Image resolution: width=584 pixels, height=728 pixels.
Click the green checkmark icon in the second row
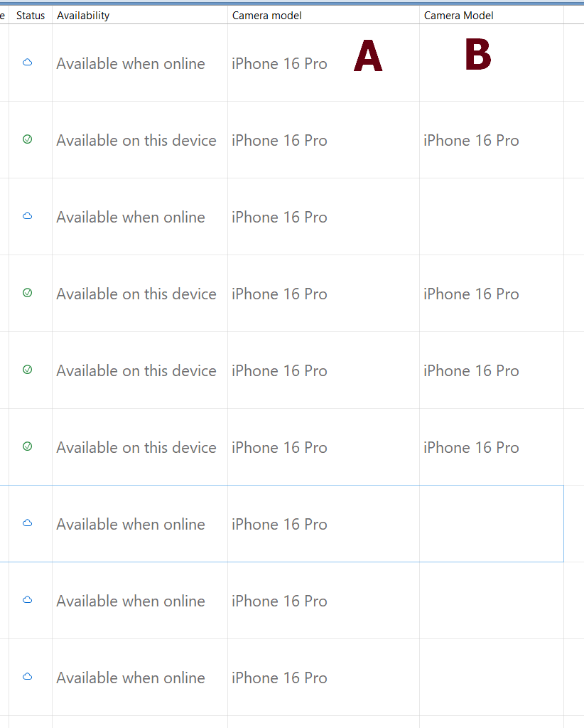coord(28,139)
